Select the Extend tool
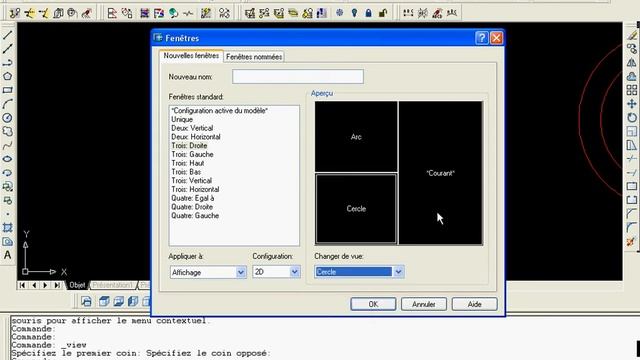The image size is (640, 360). (x=632, y=173)
